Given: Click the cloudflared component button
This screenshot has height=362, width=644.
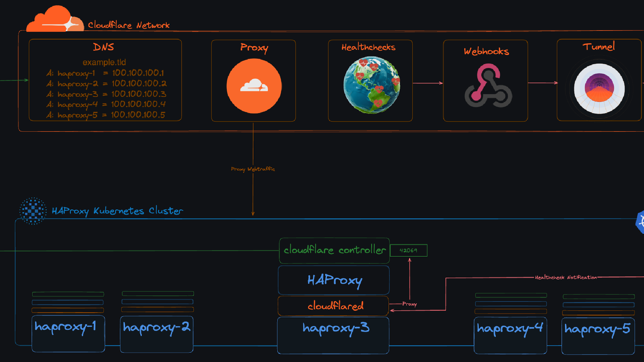Looking at the screenshot, I should (333, 305).
